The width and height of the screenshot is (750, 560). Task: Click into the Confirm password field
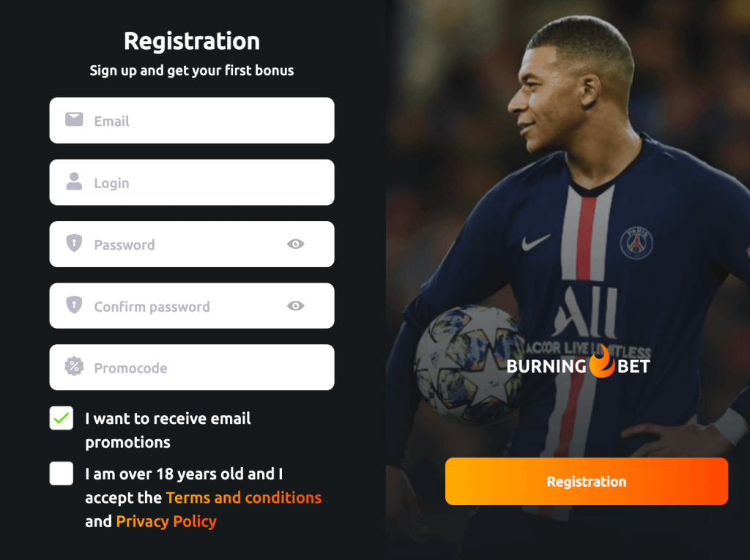192,305
